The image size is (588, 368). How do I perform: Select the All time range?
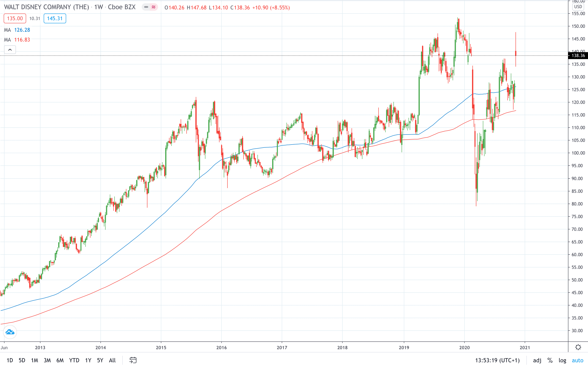pos(112,360)
